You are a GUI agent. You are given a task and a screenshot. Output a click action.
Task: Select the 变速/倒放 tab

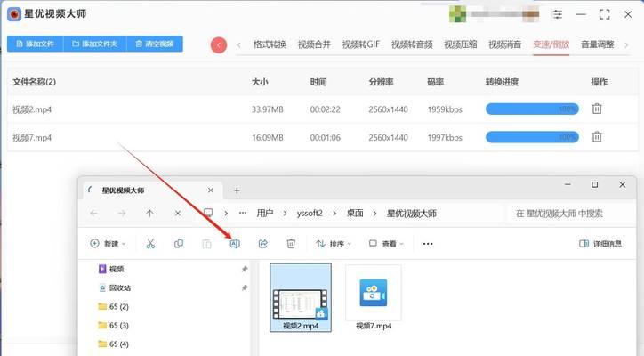pyautogui.click(x=551, y=44)
